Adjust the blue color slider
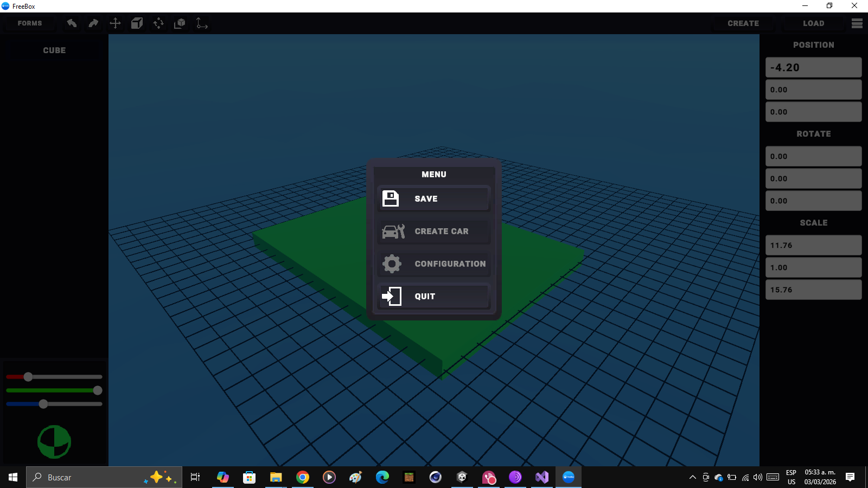The height and width of the screenshot is (488, 868). coord(54,404)
